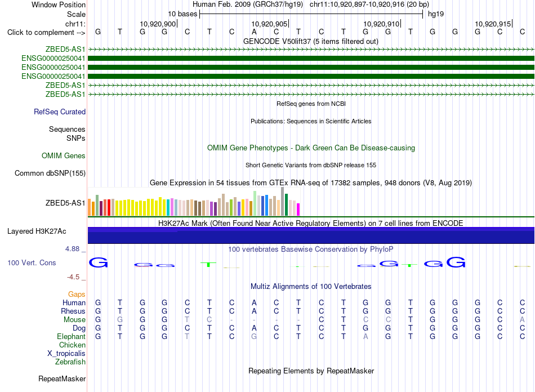Click the OMIM Genes track label
Image resolution: width=535 pixels, height=392 pixels.
(x=64, y=156)
